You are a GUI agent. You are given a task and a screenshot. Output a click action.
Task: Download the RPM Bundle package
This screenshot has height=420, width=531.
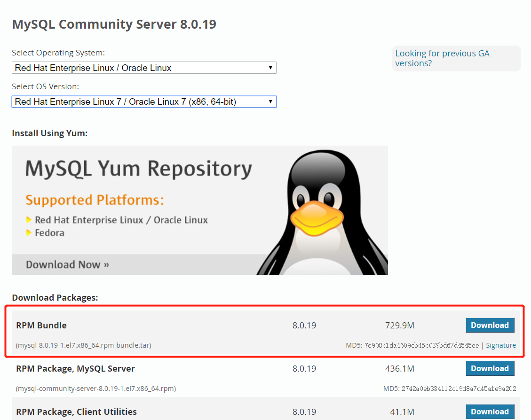(x=490, y=325)
